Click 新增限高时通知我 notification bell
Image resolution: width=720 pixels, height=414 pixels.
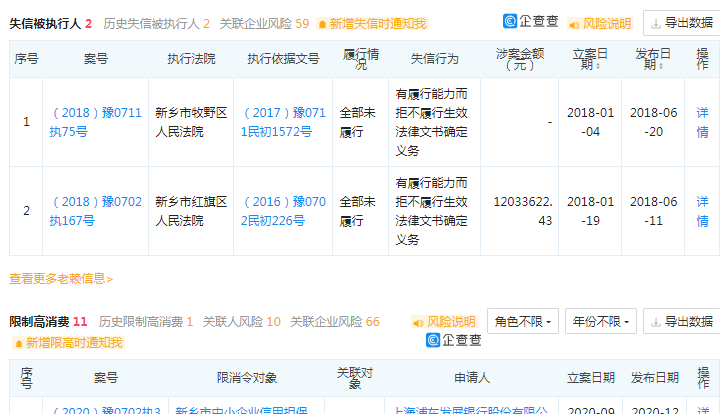[x=66, y=343]
